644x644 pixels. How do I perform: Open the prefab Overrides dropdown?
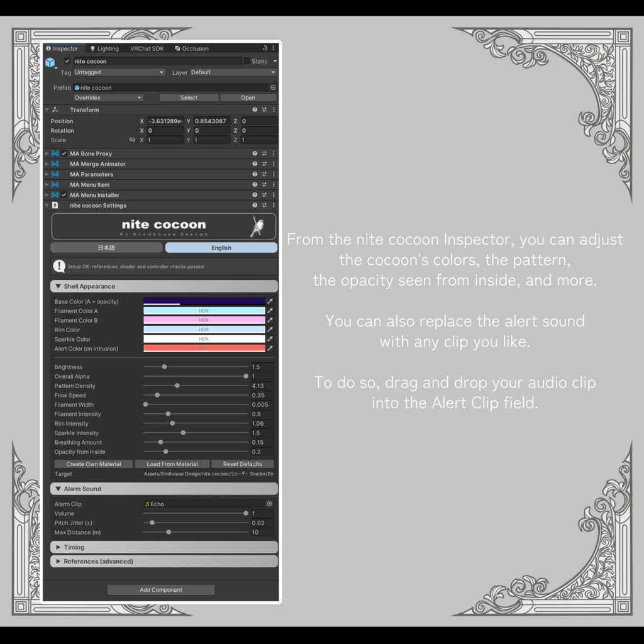coord(108,97)
